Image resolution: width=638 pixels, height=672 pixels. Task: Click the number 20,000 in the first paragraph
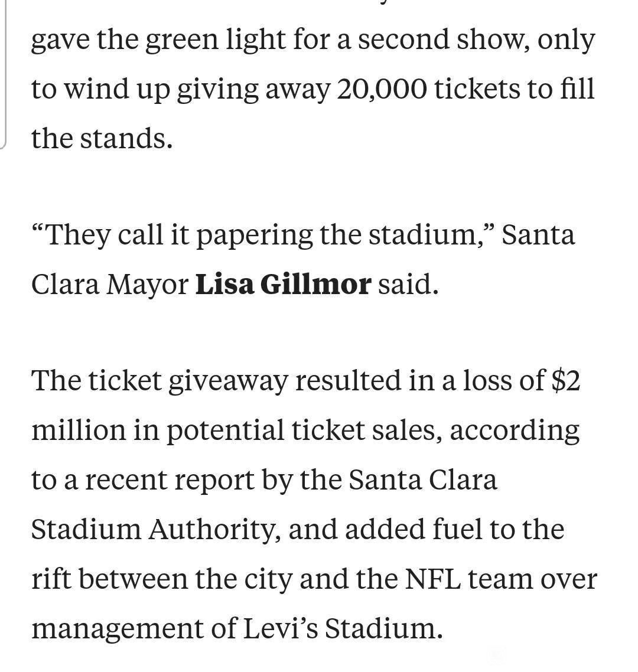[x=382, y=90]
